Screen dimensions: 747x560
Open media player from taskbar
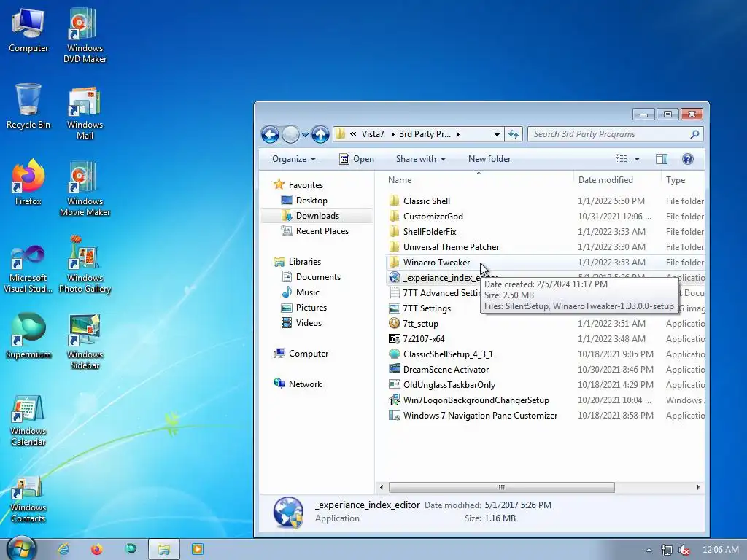(197, 549)
